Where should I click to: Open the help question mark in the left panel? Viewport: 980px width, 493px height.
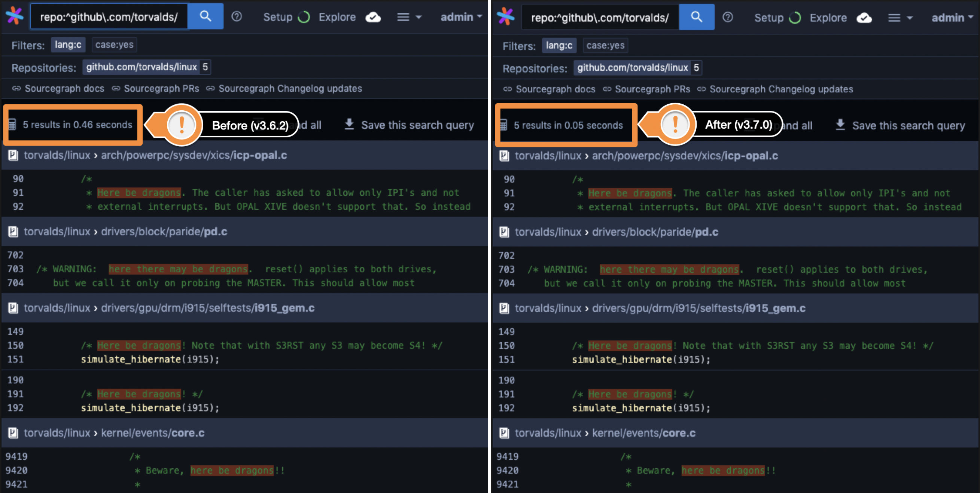237,17
